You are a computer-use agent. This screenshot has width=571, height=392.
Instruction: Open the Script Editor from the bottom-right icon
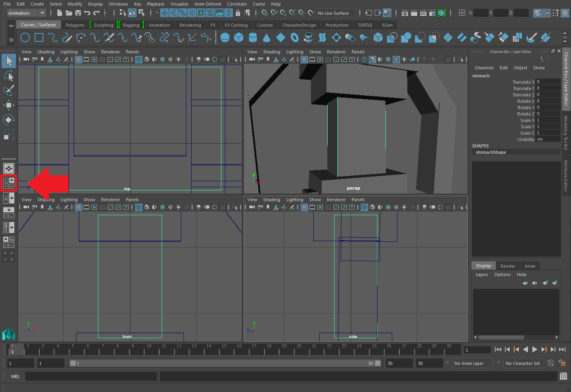[x=563, y=376]
